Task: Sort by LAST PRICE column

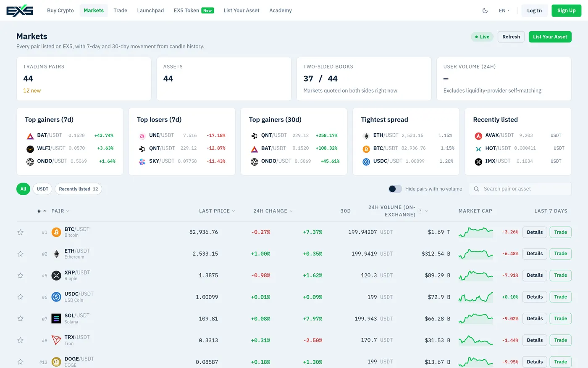Action: pyautogui.click(x=217, y=211)
